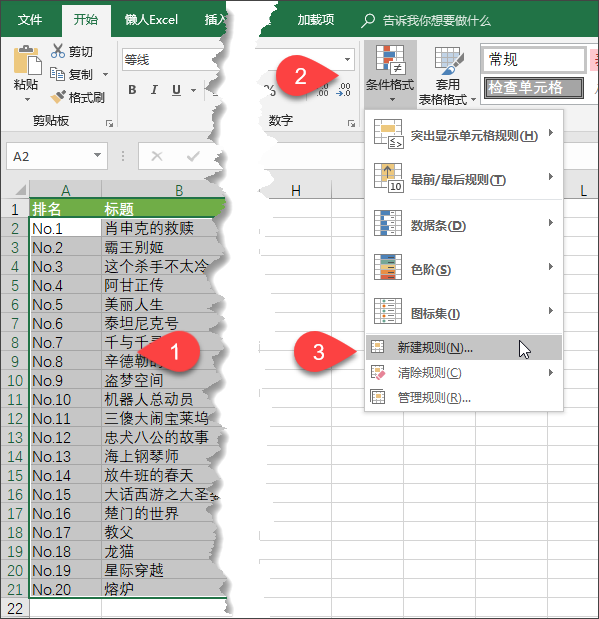
Task: Toggle Bold formatting
Action: pyautogui.click(x=132, y=90)
